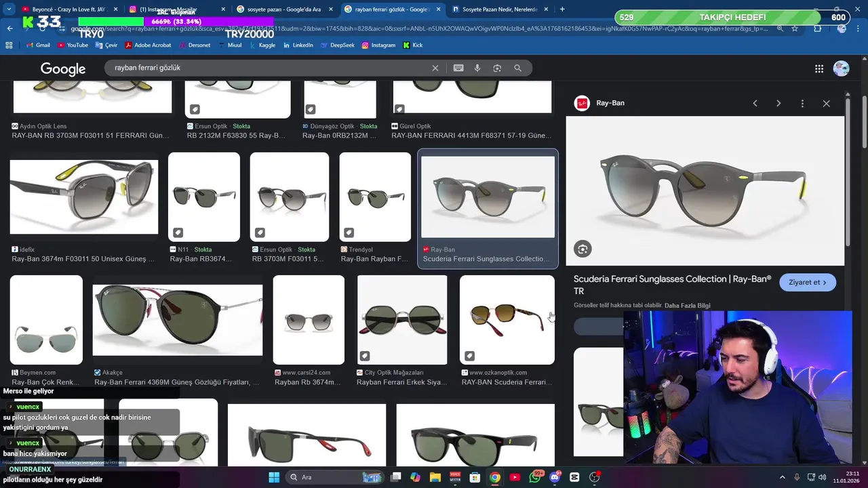
Task: Open the Windows Start menu
Action: click(274, 477)
